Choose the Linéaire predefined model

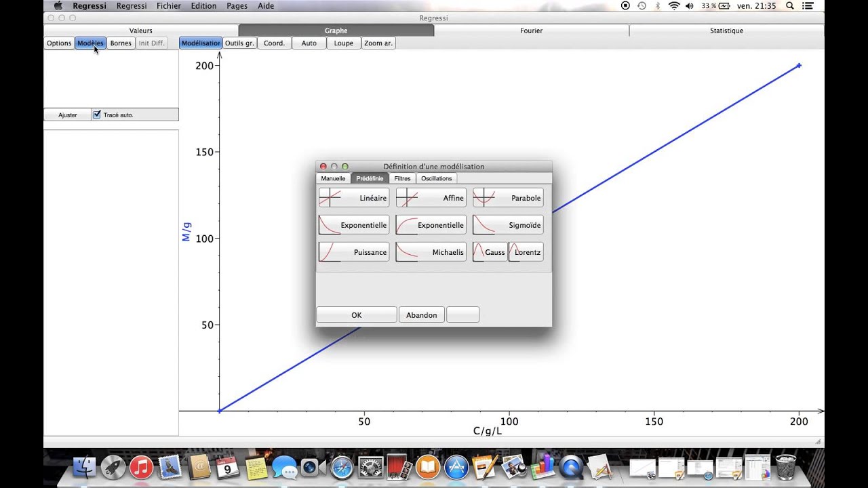[x=353, y=198]
